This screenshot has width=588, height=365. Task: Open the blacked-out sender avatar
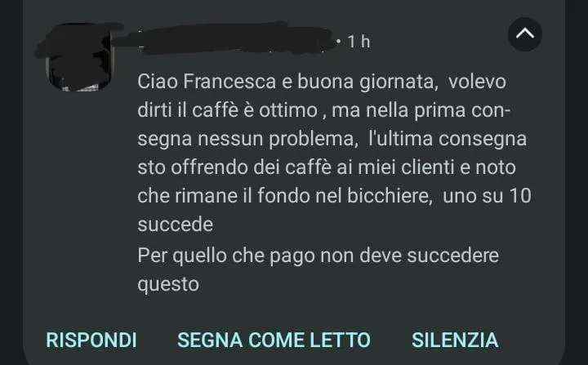pyautogui.click(x=78, y=57)
